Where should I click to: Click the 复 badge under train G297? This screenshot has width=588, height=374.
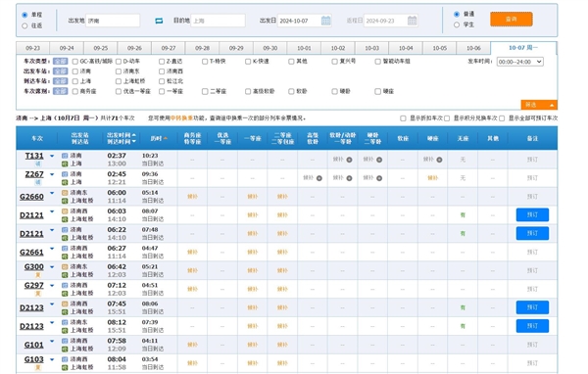tap(38, 294)
